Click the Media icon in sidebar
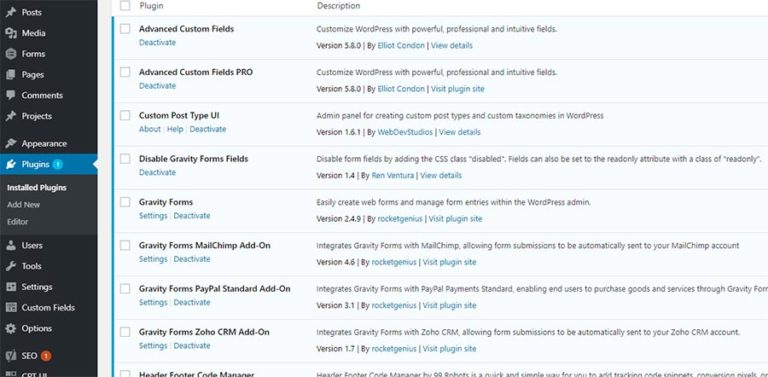This screenshot has height=377, width=768. pyautogui.click(x=11, y=33)
